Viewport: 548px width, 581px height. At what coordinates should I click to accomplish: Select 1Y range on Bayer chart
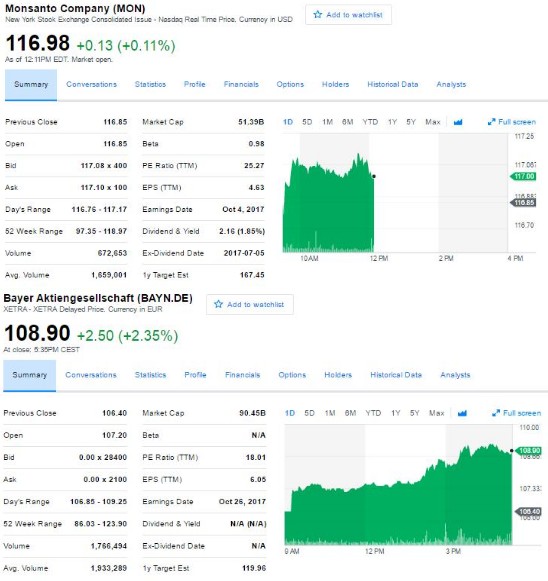tap(396, 413)
